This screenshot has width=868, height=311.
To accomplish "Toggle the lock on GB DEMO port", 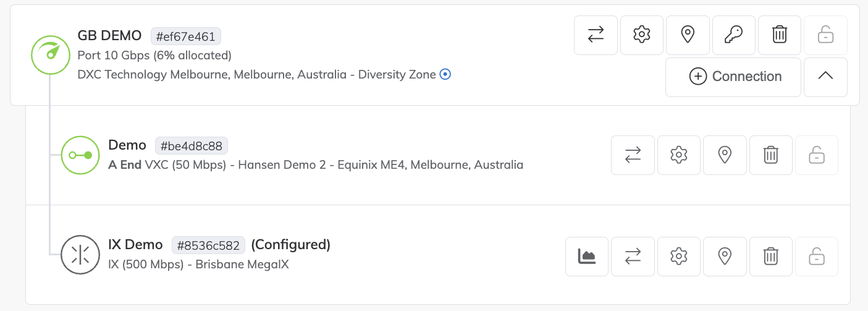I will pyautogui.click(x=825, y=35).
